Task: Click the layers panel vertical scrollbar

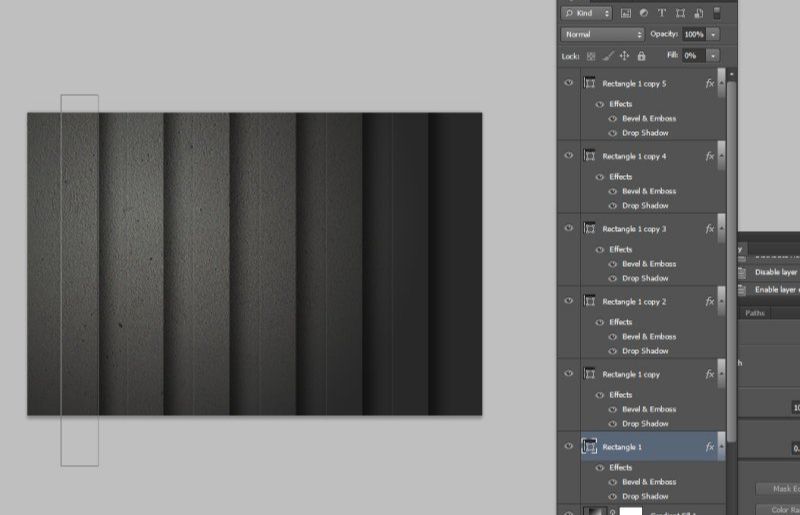Action: pyautogui.click(x=731, y=260)
